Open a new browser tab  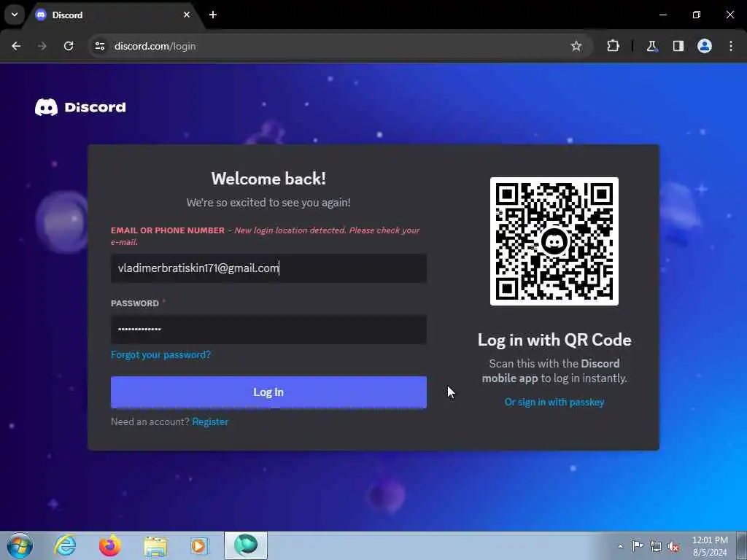[x=213, y=15]
